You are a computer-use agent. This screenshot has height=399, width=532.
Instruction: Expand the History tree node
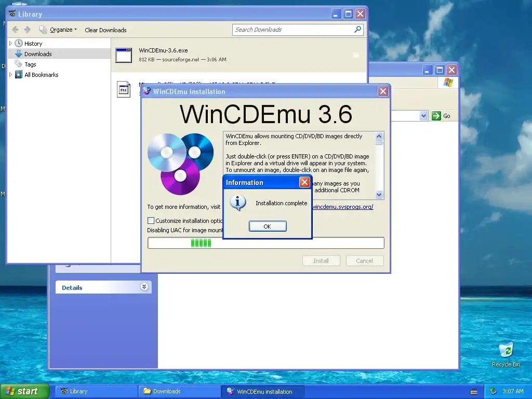[10, 44]
